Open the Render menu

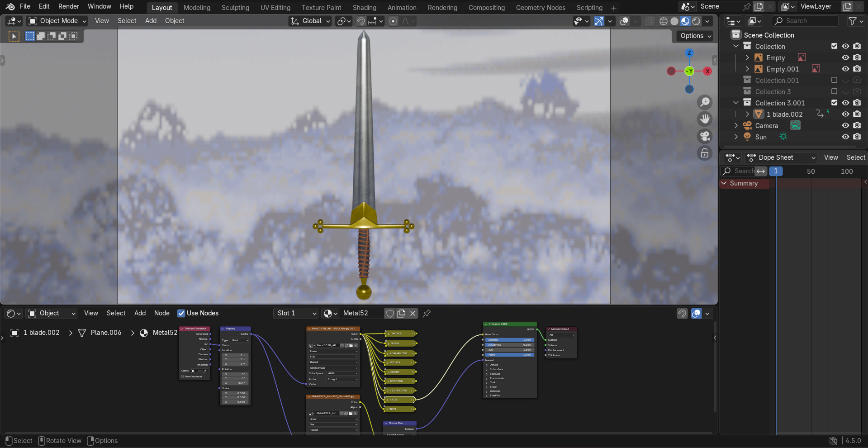pos(69,6)
